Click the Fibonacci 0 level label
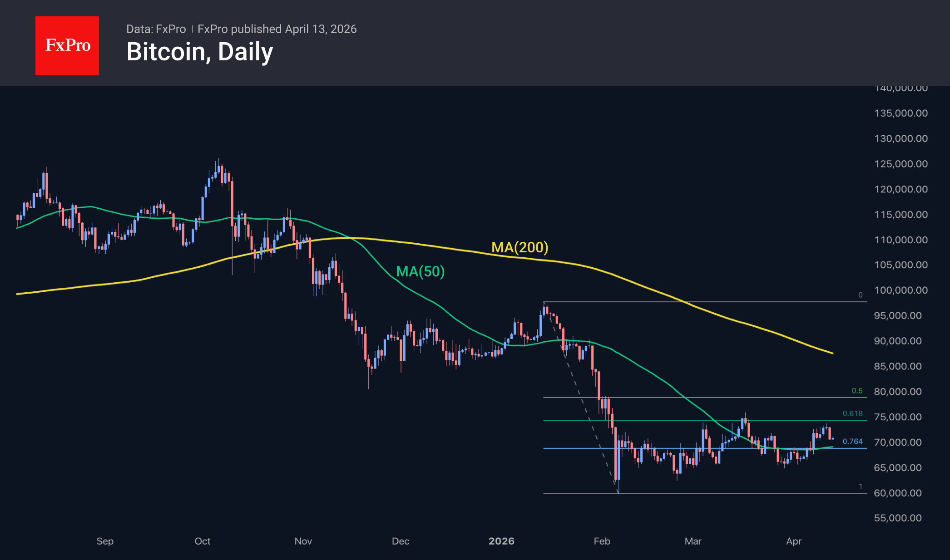 [x=860, y=295]
